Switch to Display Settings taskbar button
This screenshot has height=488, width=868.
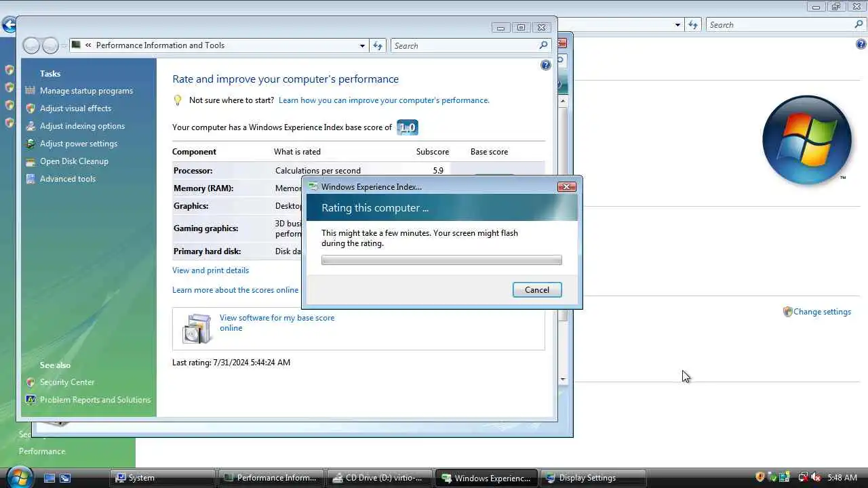(x=594, y=478)
